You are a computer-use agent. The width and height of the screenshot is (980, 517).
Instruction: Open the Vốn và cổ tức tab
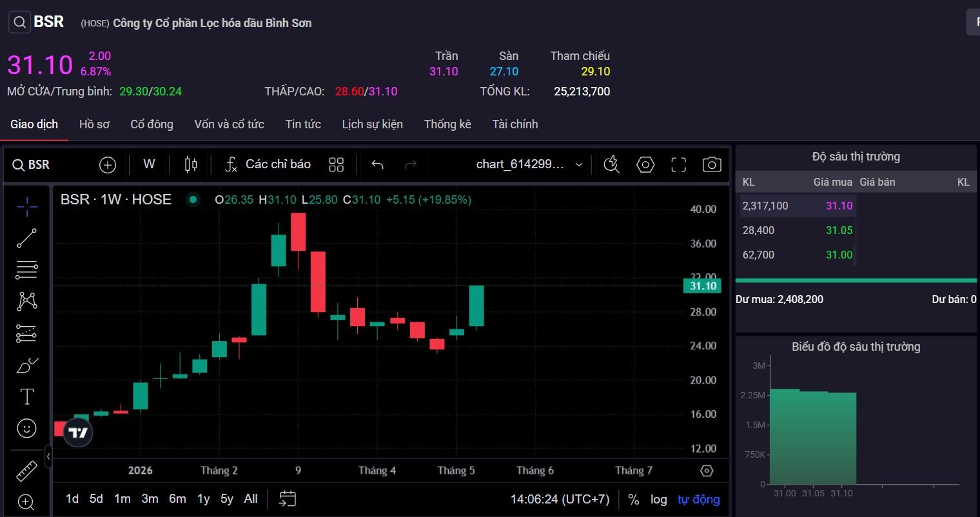coord(229,124)
